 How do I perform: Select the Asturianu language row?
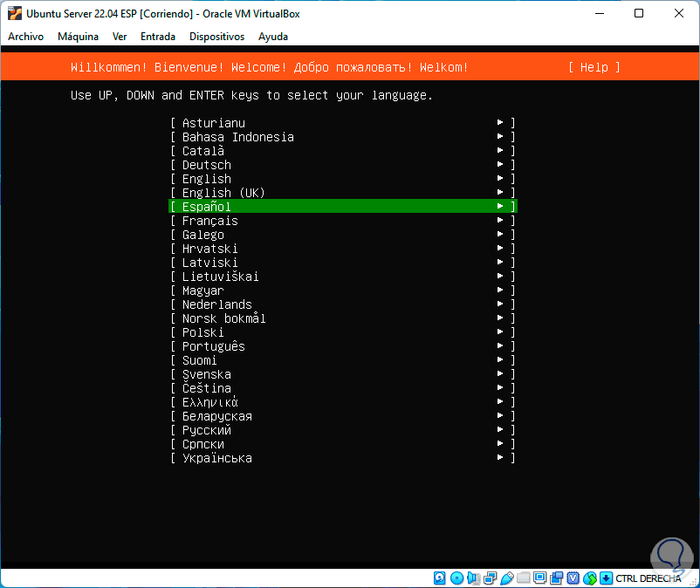[x=343, y=123]
